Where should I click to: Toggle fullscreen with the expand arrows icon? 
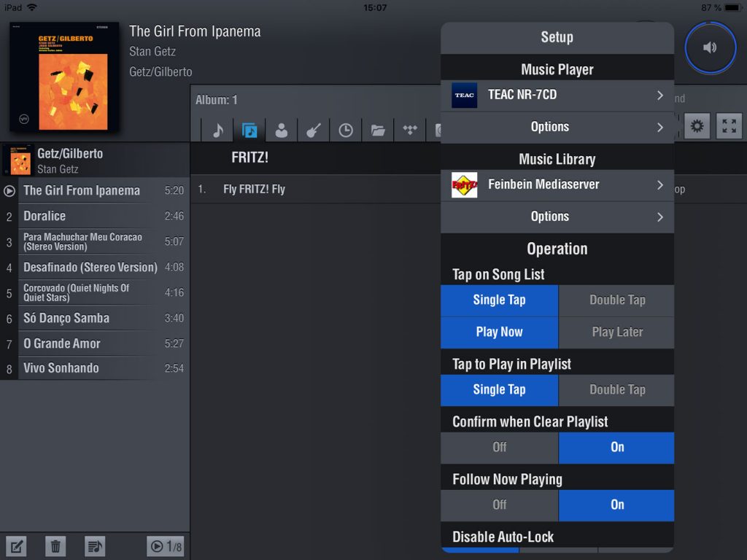[x=729, y=126]
